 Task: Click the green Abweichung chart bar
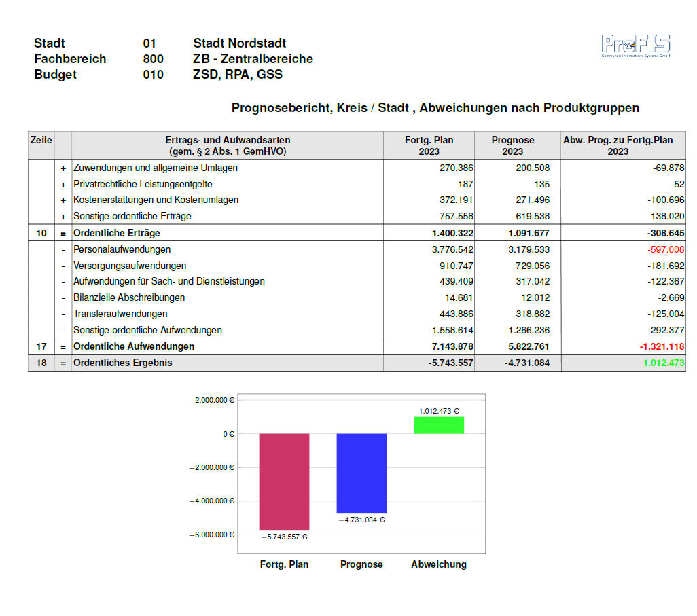(x=439, y=425)
